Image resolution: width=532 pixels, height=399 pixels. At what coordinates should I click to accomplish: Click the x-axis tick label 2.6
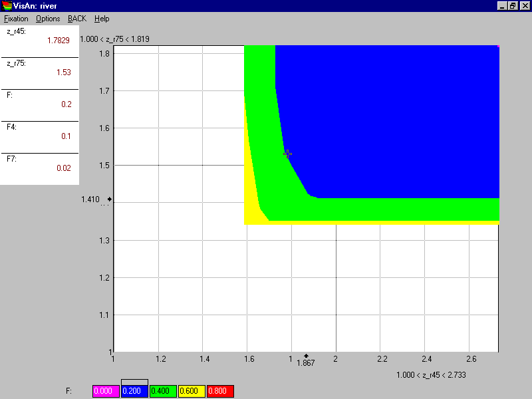(471, 359)
